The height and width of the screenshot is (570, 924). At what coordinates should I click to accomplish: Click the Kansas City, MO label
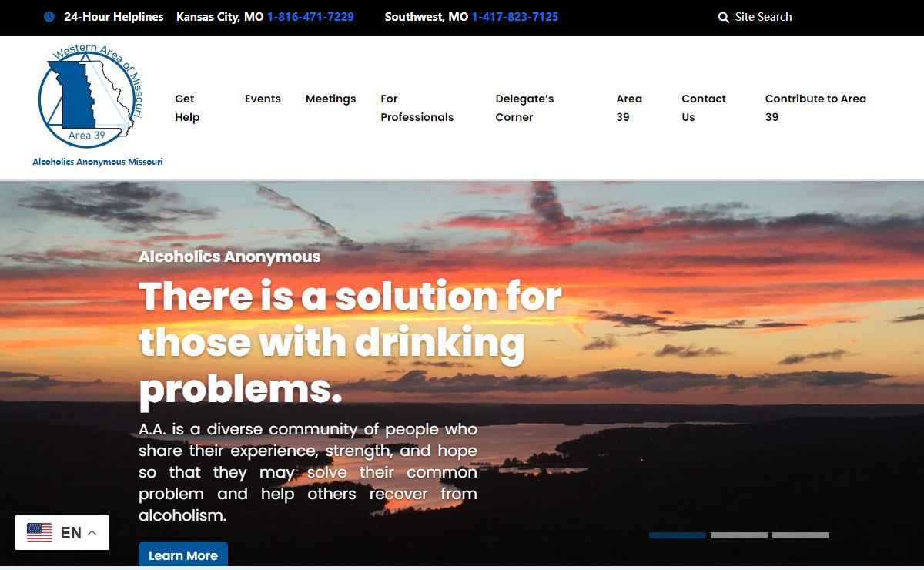(x=220, y=17)
